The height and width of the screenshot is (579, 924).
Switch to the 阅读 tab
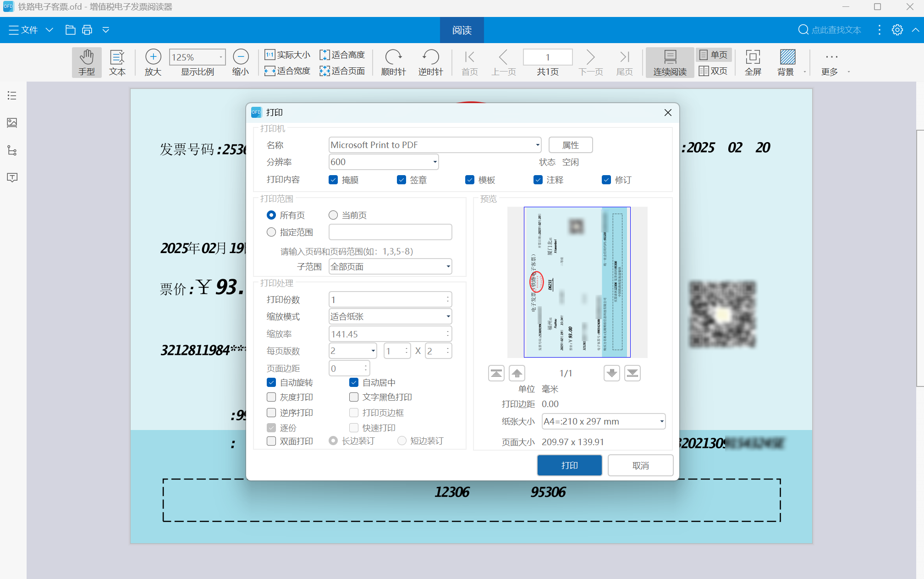tap(462, 30)
